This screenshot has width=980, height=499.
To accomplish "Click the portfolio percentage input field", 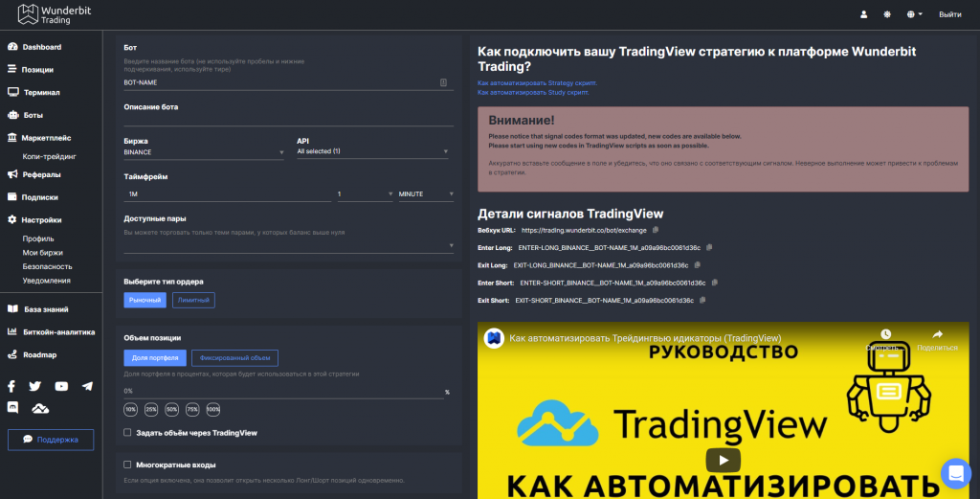I will coord(283,391).
